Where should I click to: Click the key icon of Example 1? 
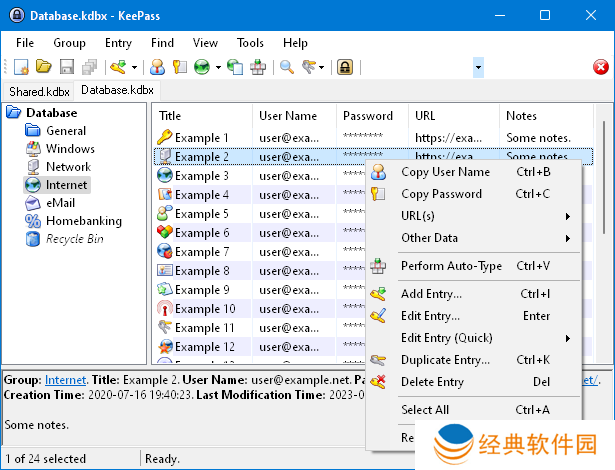165,137
